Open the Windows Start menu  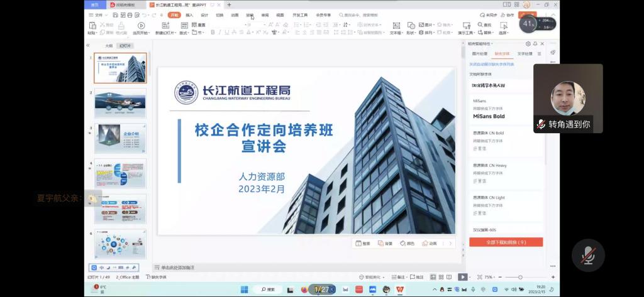pos(245,289)
